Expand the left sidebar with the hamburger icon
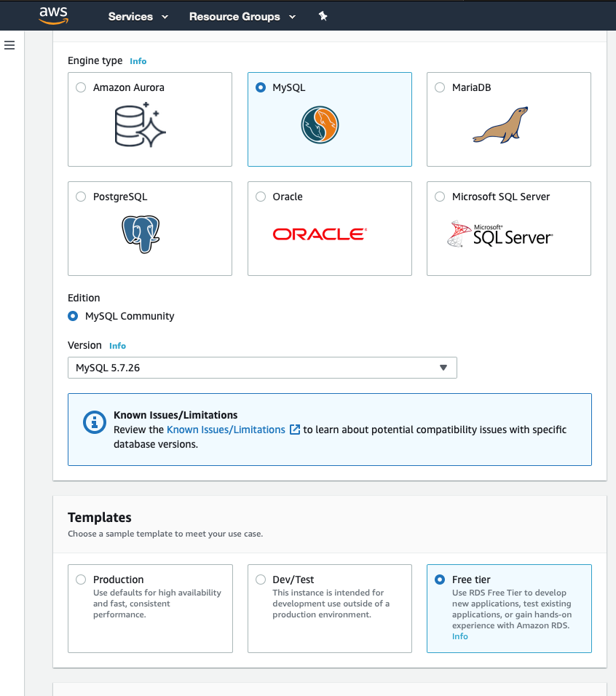This screenshot has height=696, width=616. 9,45
